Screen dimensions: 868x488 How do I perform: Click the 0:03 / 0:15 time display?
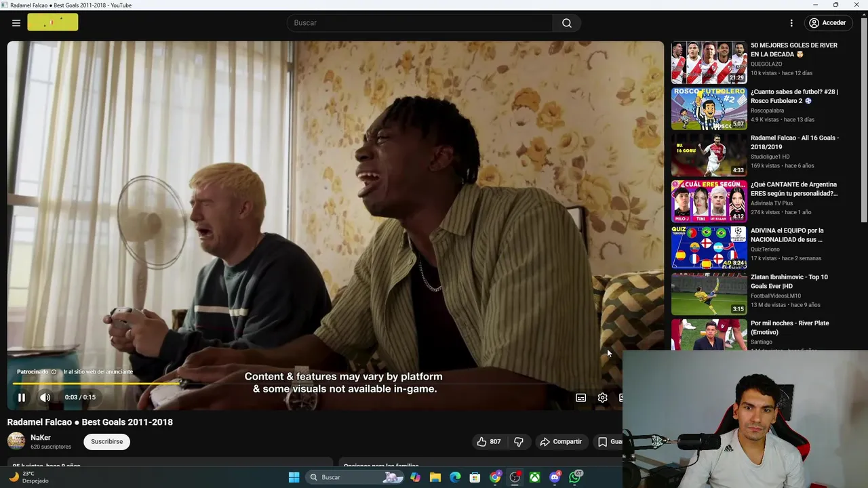point(80,398)
